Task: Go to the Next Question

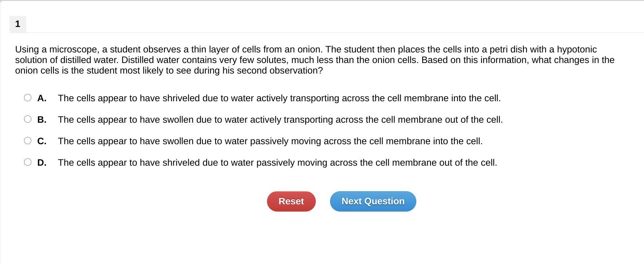Action: point(373,201)
